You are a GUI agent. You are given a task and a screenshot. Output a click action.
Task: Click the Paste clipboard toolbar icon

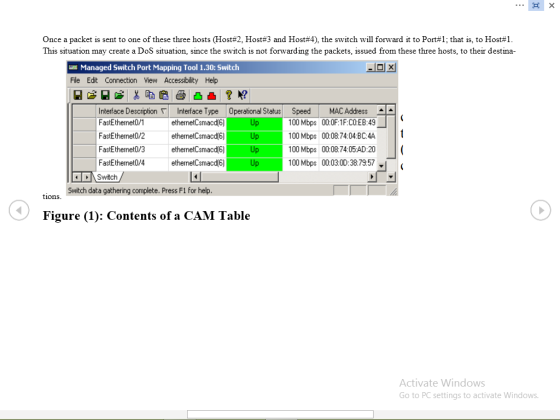click(x=164, y=95)
